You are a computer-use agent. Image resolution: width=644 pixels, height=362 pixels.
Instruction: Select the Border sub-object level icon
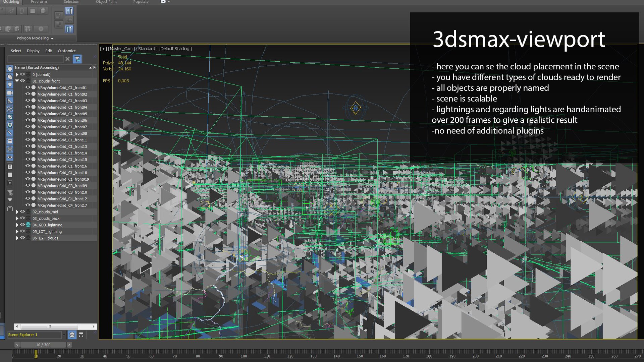(22, 11)
